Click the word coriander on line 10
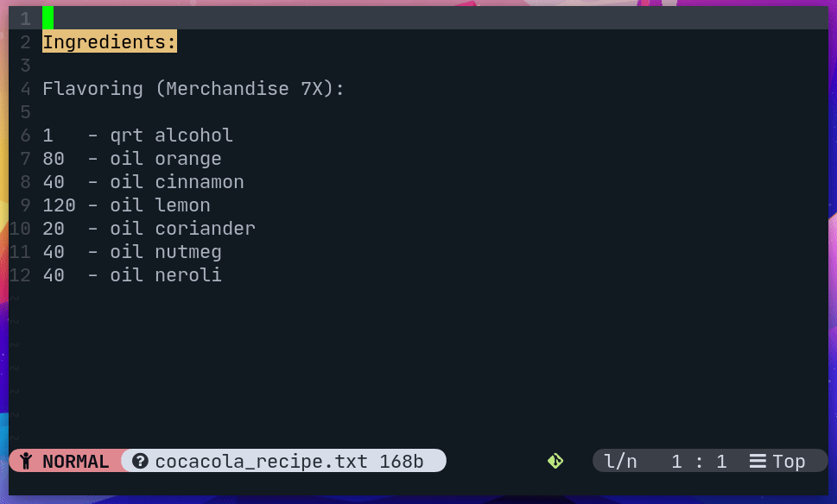The height and width of the screenshot is (504, 837). [206, 228]
